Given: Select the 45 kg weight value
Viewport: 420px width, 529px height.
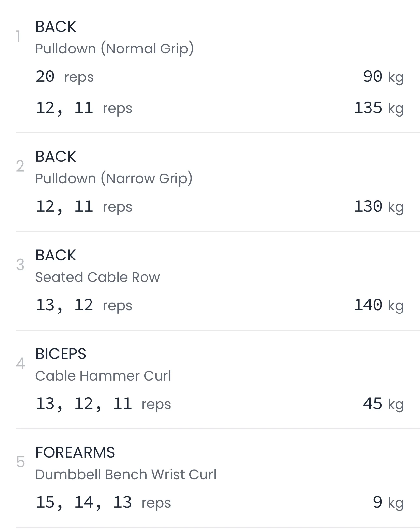Looking at the screenshot, I should (x=383, y=404).
